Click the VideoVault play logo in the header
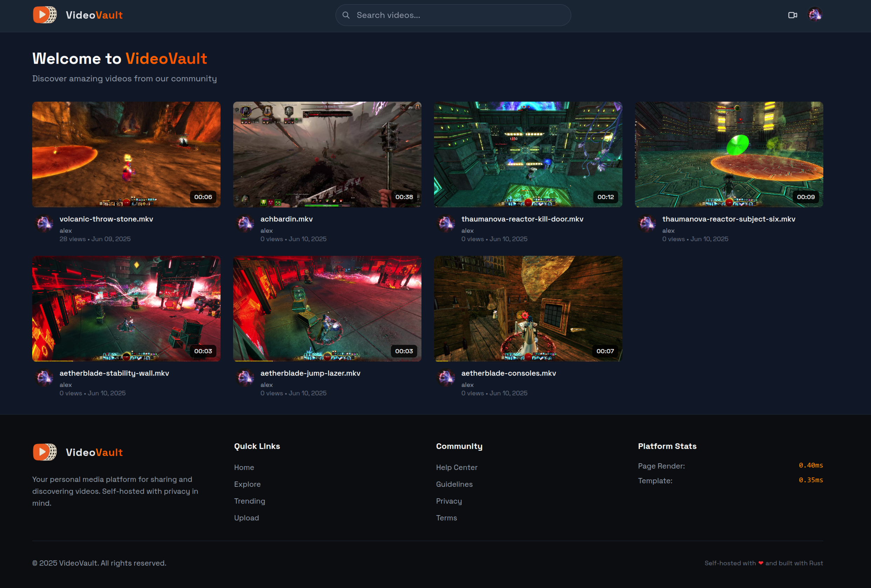871x588 pixels. click(45, 15)
